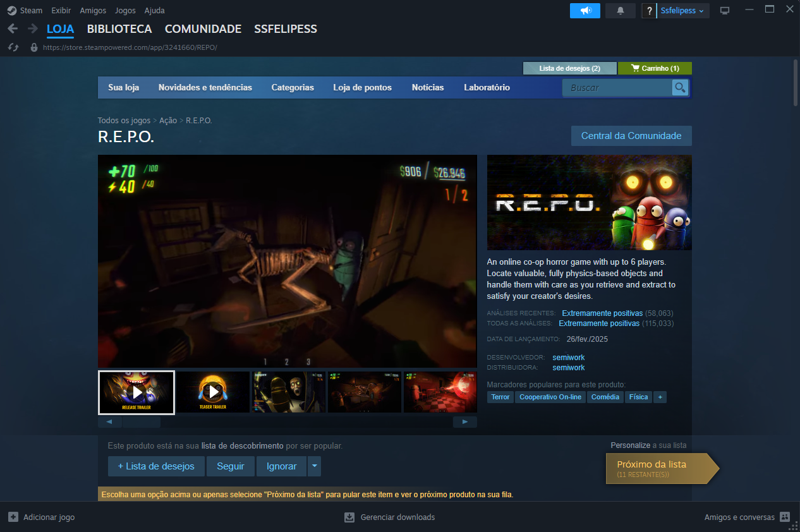Select the Comédia tag

[605, 397]
